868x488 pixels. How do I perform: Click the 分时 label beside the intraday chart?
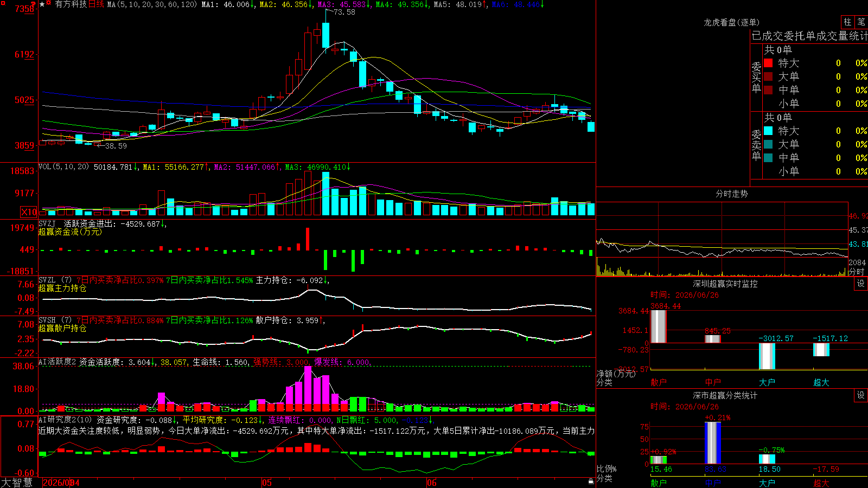pyautogui.click(x=857, y=272)
